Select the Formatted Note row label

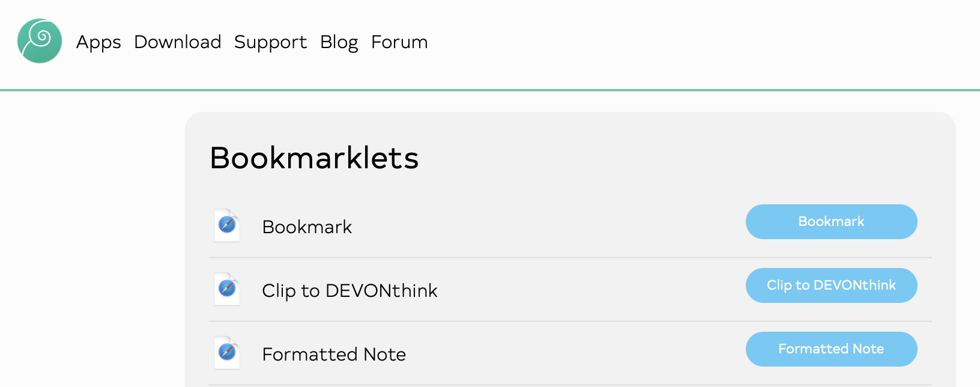pyautogui.click(x=334, y=355)
